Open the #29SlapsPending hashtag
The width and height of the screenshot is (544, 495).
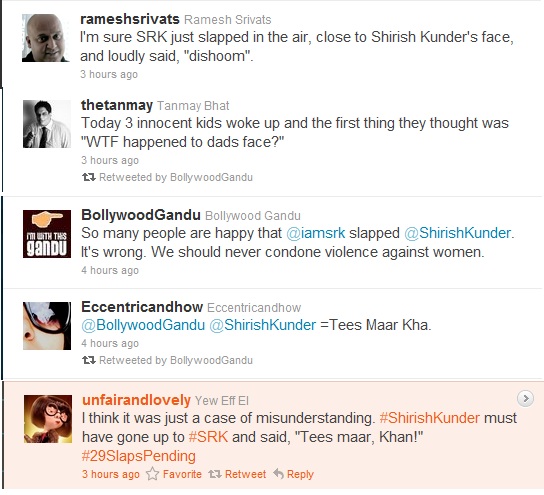coord(139,456)
